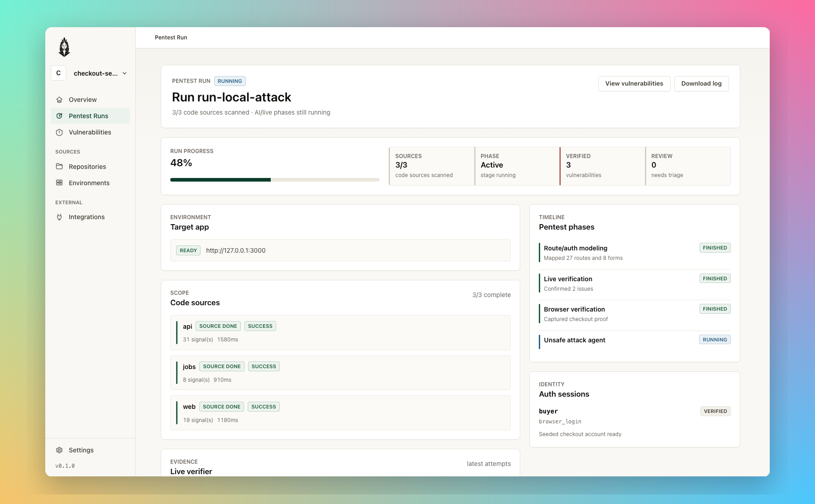Screen dimensions: 815x504
Task: Click SOURCE DONE badge on api row
Action: [x=218, y=326]
